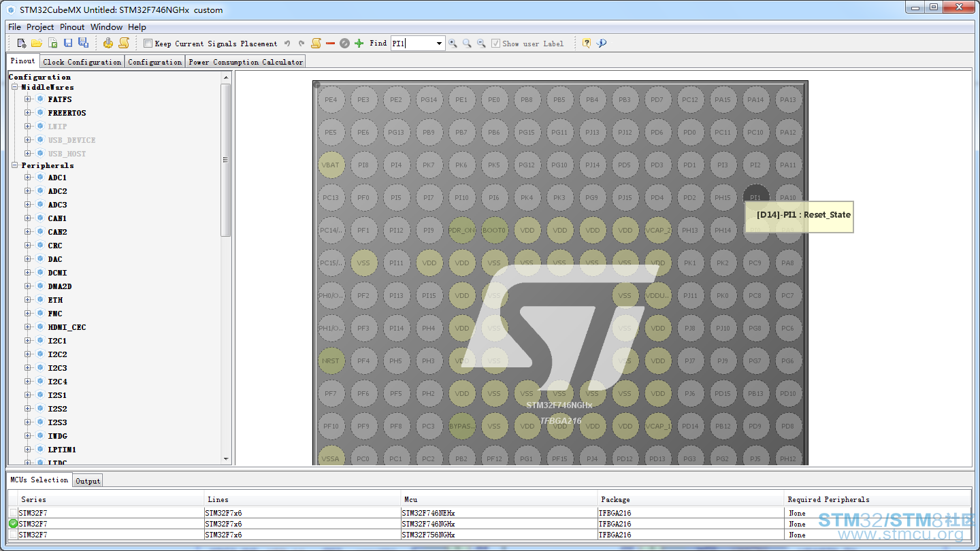This screenshot has width=980, height=551.
Task: Click the tree scrollbar up arrow
Action: (x=226, y=78)
